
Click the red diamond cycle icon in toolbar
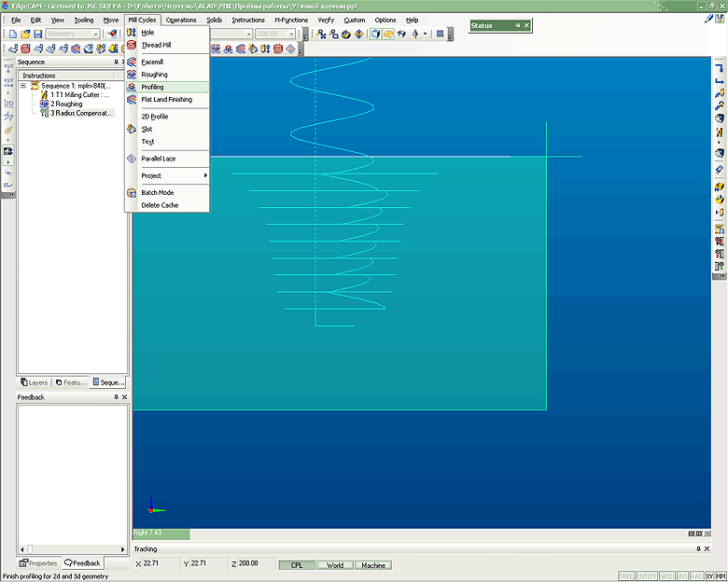pyautogui.click(x=290, y=48)
